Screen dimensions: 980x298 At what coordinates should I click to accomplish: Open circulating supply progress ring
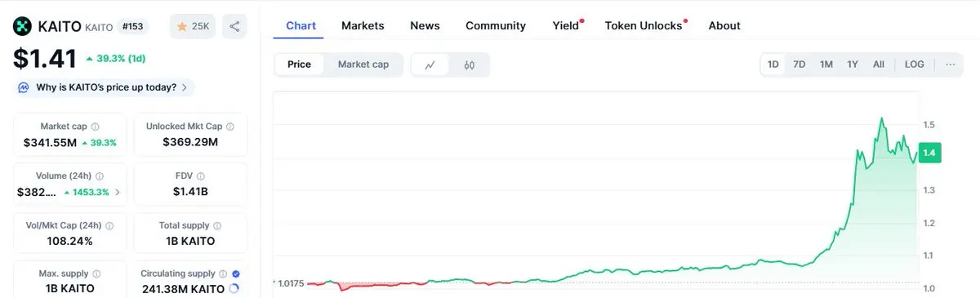234,289
